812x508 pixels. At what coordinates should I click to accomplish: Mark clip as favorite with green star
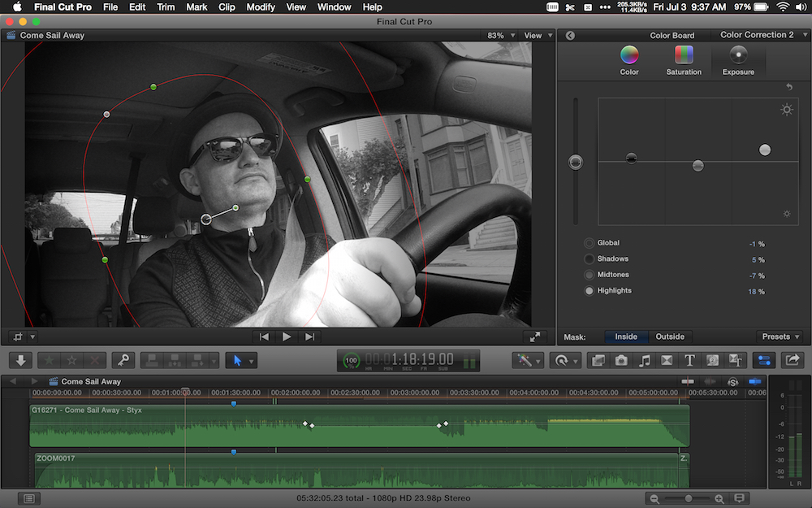pyautogui.click(x=50, y=360)
